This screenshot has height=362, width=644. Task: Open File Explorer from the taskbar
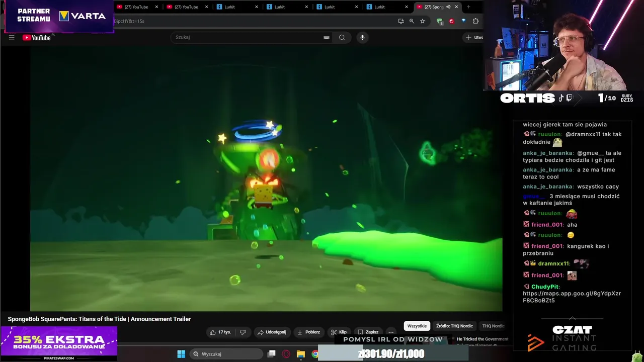pyautogui.click(x=301, y=354)
